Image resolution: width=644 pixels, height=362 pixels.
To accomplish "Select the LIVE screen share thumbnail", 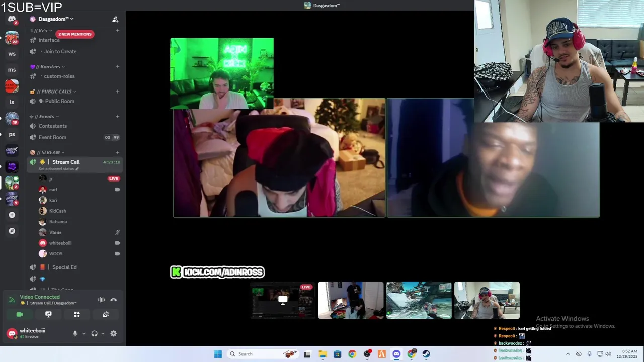I will pos(283,300).
